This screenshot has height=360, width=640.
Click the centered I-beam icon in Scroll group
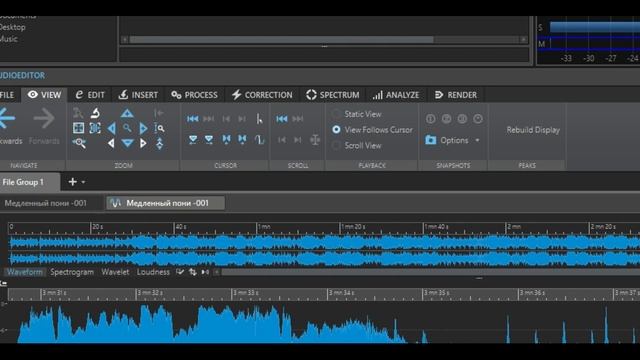pos(315,140)
